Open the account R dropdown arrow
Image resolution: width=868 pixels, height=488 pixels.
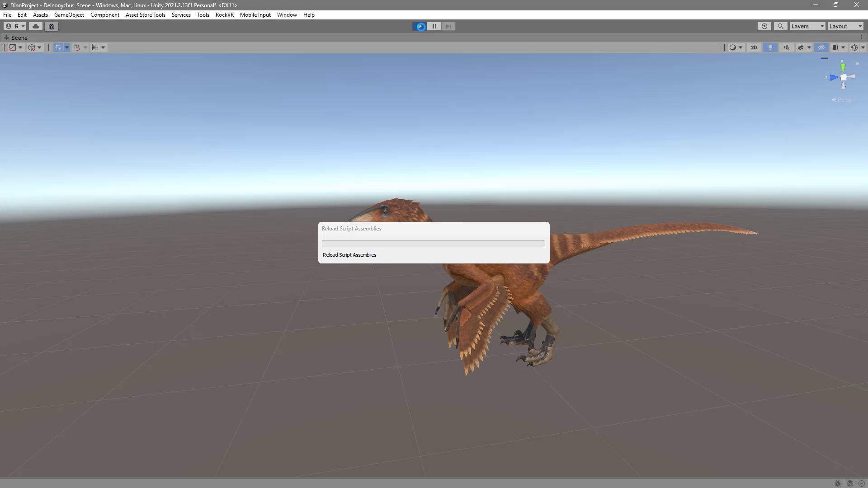(x=23, y=26)
